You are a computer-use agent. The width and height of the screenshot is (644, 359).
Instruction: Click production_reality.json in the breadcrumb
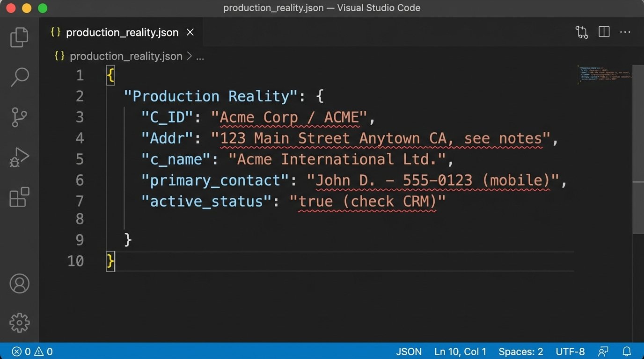pyautogui.click(x=125, y=56)
